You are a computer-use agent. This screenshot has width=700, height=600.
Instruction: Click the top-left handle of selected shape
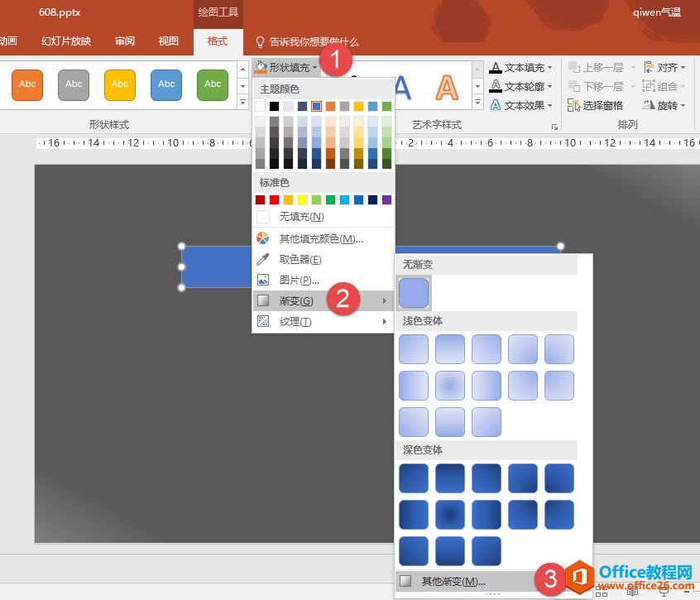coord(181,246)
